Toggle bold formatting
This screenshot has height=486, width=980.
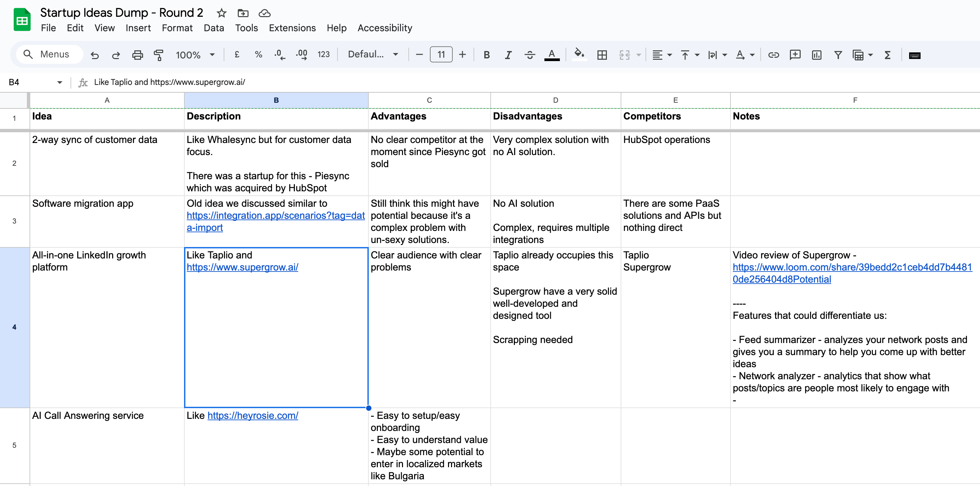[486, 55]
